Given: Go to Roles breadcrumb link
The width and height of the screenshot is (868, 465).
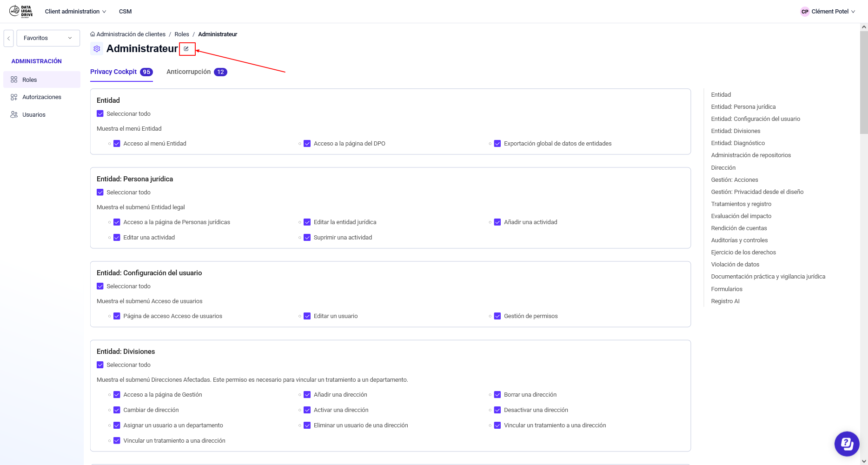Looking at the screenshot, I should [182, 34].
